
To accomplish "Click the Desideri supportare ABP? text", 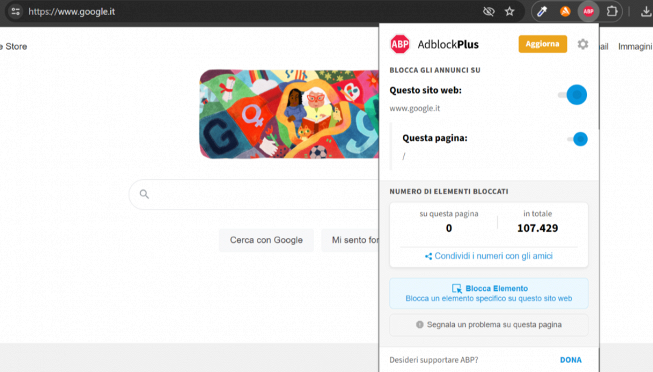I will [x=434, y=360].
